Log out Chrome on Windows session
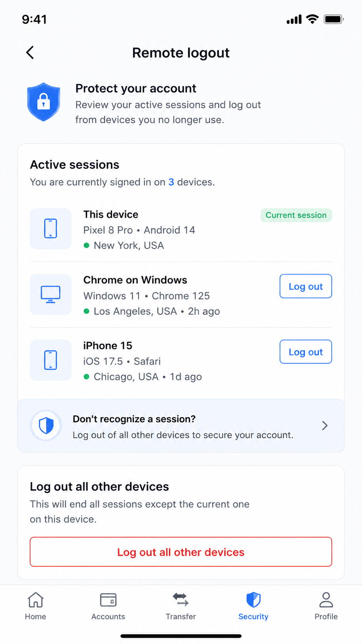362x644 pixels. 305,286
